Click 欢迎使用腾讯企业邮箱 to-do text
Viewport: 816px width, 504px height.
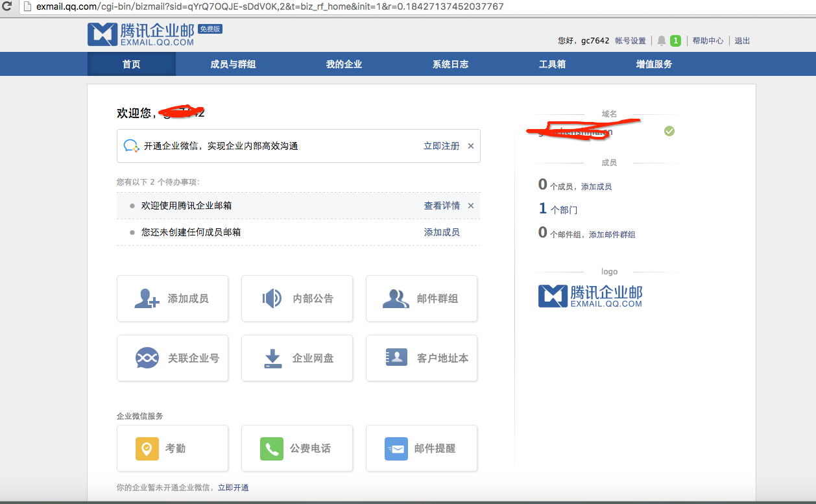pyautogui.click(x=186, y=206)
